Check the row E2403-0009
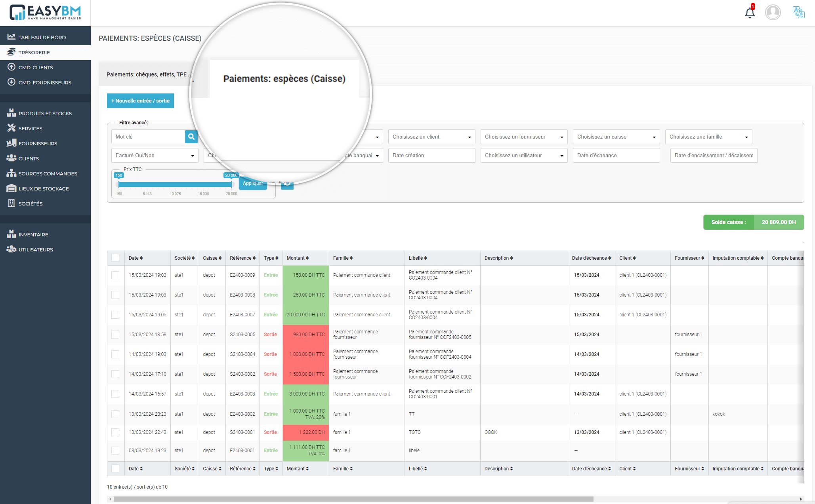 point(115,275)
